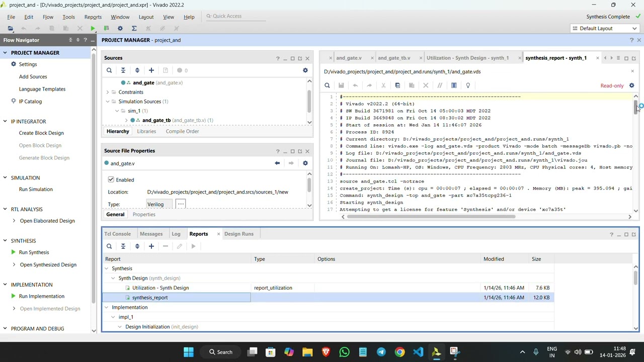Viewport: 644px width, 362px height.
Task: Open the Flow menu
Action: click(48, 17)
